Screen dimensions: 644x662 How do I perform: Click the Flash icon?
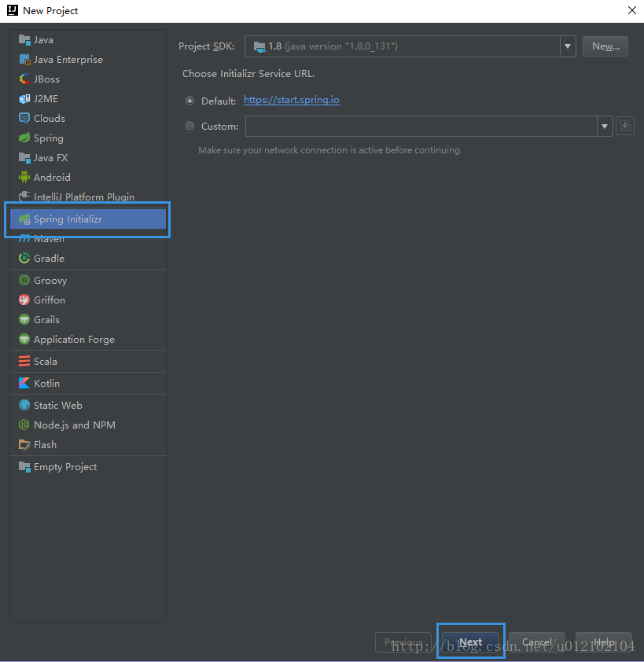[24, 444]
